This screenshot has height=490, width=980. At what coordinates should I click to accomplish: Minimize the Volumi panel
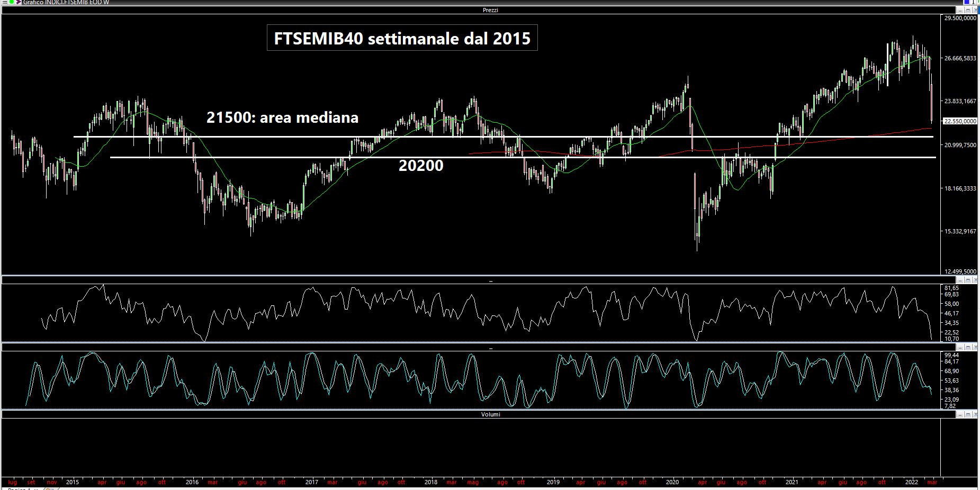(x=960, y=414)
